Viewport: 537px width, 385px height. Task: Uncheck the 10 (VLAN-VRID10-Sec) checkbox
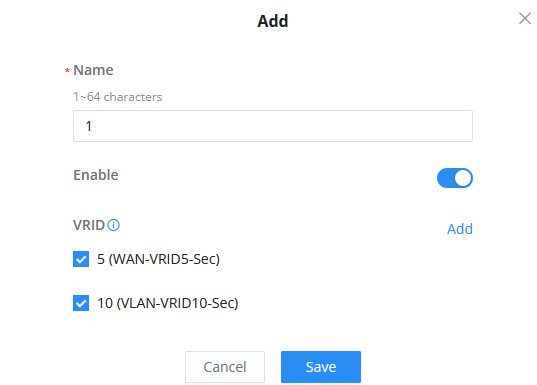pos(81,303)
